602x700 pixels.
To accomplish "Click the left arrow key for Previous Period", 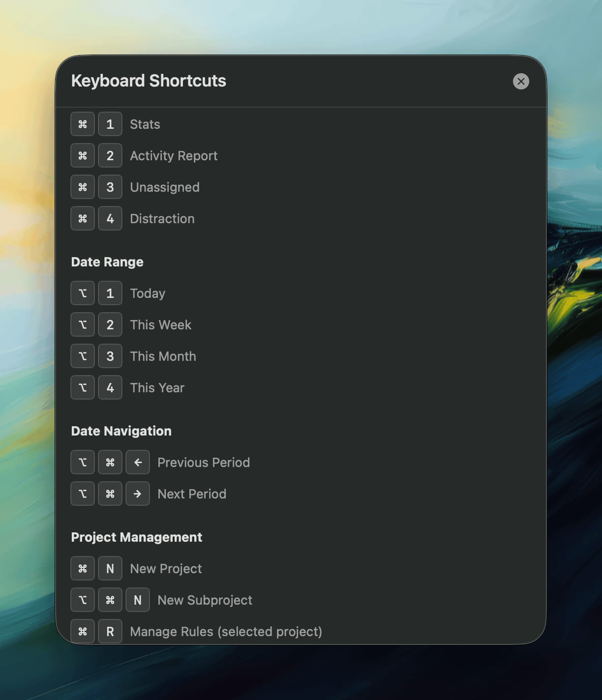I will [x=138, y=463].
